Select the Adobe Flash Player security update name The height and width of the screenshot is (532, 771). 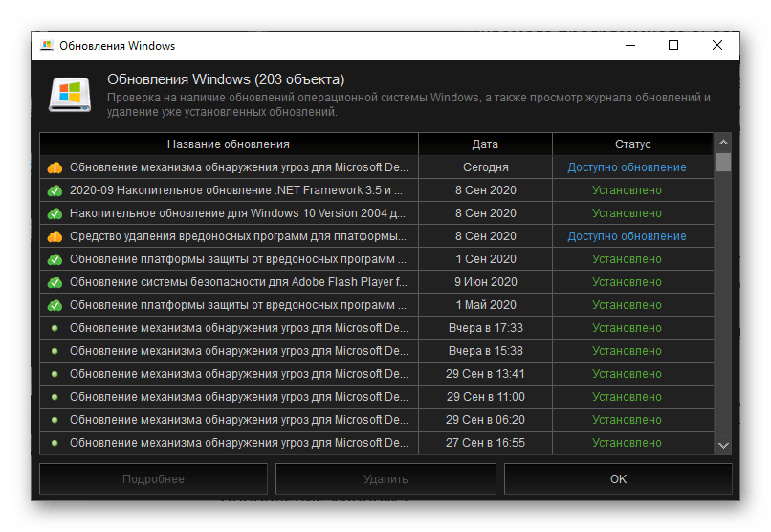pyautogui.click(x=238, y=282)
